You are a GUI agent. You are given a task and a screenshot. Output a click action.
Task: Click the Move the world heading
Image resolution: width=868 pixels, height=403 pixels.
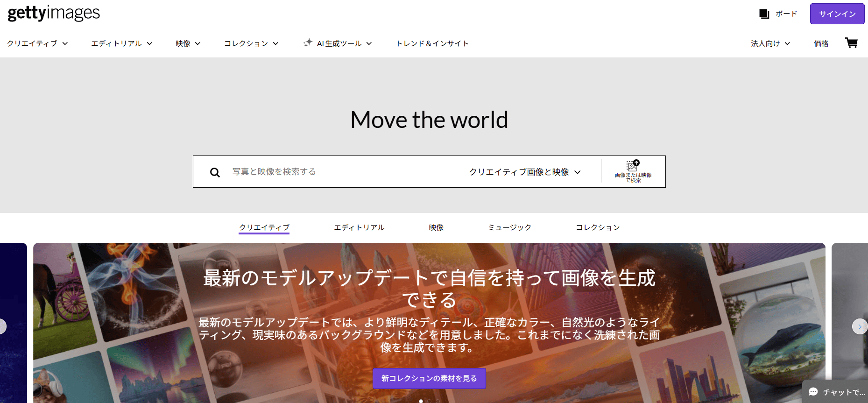(x=429, y=120)
